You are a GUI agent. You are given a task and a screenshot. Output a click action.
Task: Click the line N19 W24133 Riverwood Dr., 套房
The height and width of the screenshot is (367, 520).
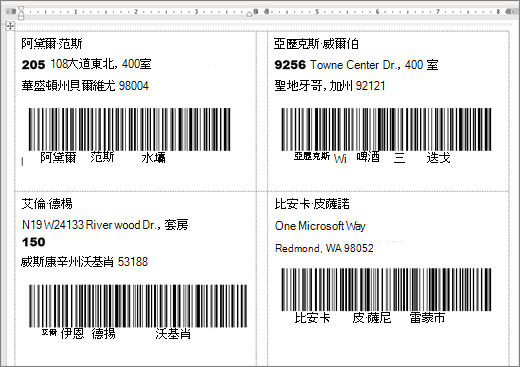pos(105,225)
